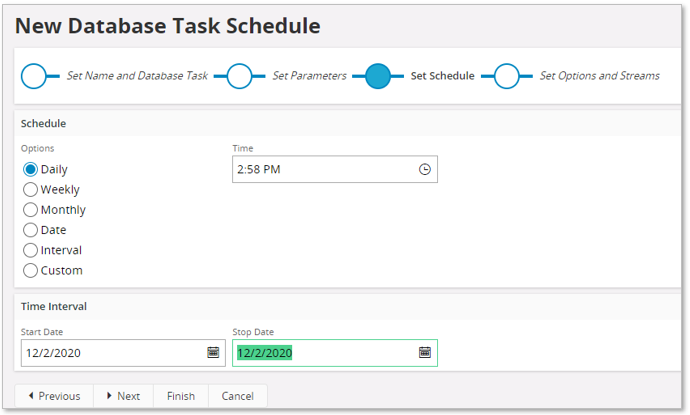
Task: Open the Start Date calendar picker
Action: click(213, 352)
